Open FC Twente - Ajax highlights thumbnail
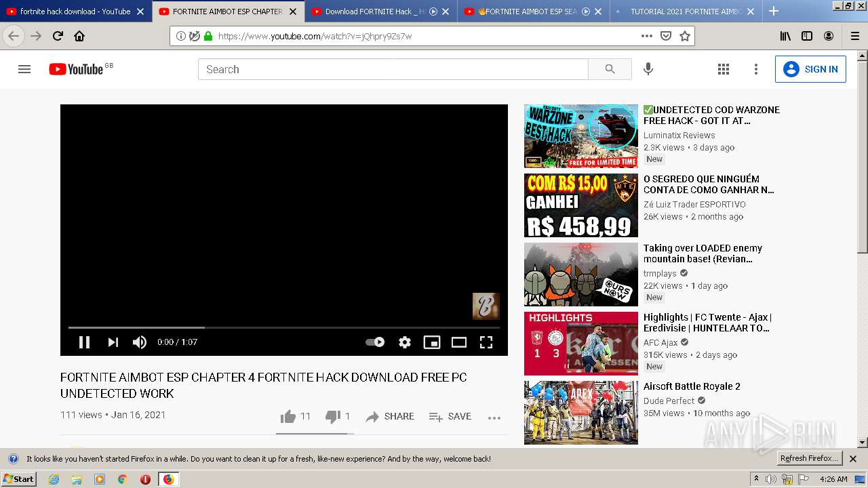868x488 pixels. point(581,344)
